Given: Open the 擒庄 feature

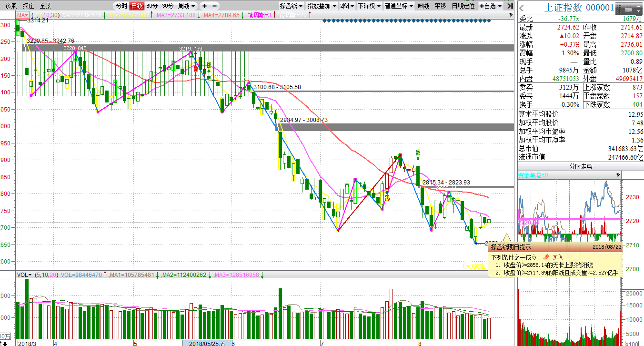Looking at the screenshot, I should (x=28, y=6).
